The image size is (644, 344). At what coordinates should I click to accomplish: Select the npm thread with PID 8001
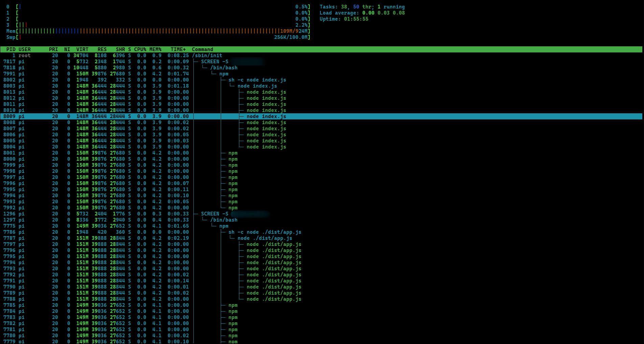click(321, 153)
